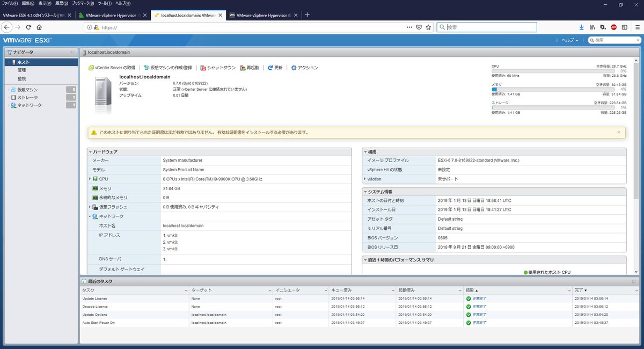Bookmark this page with star icon
The image size is (644, 349).
point(428,27)
